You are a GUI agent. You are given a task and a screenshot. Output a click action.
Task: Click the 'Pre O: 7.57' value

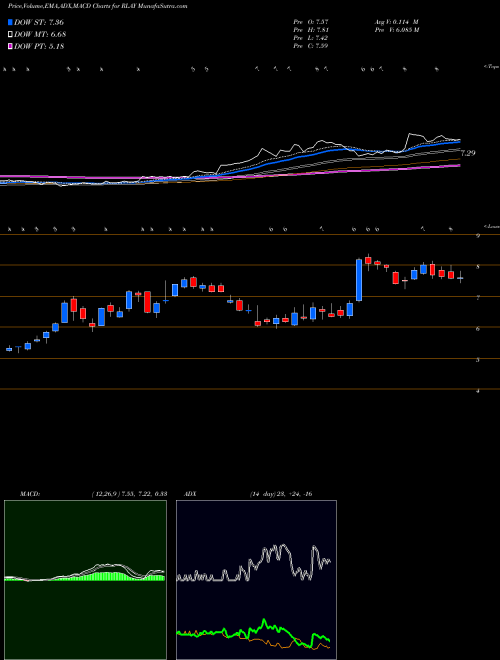(311, 22)
